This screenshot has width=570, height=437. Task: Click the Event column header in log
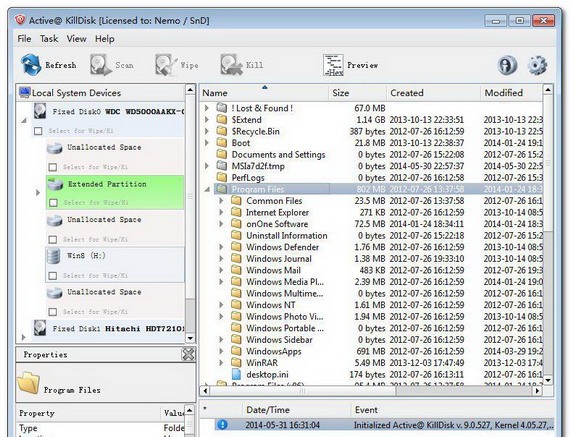[453, 410]
